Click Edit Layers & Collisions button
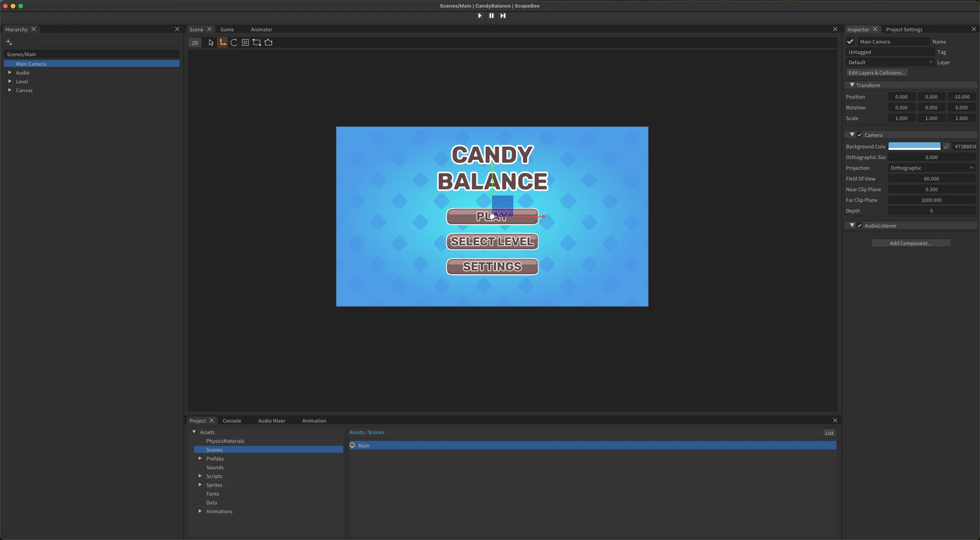Viewport: 980px width, 540px height. pyautogui.click(x=877, y=72)
